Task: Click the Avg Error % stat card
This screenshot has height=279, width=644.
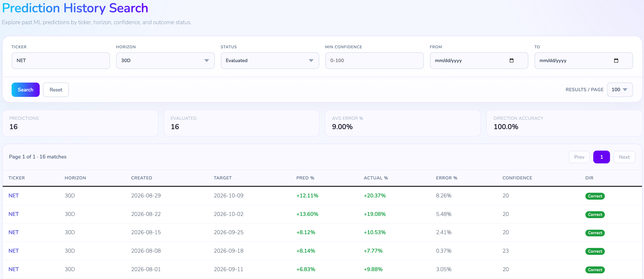Action: point(403,123)
